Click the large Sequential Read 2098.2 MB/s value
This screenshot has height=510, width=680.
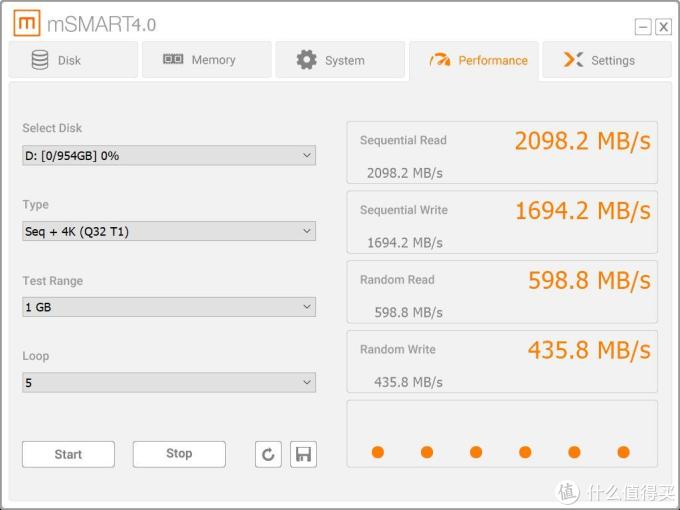pos(582,141)
